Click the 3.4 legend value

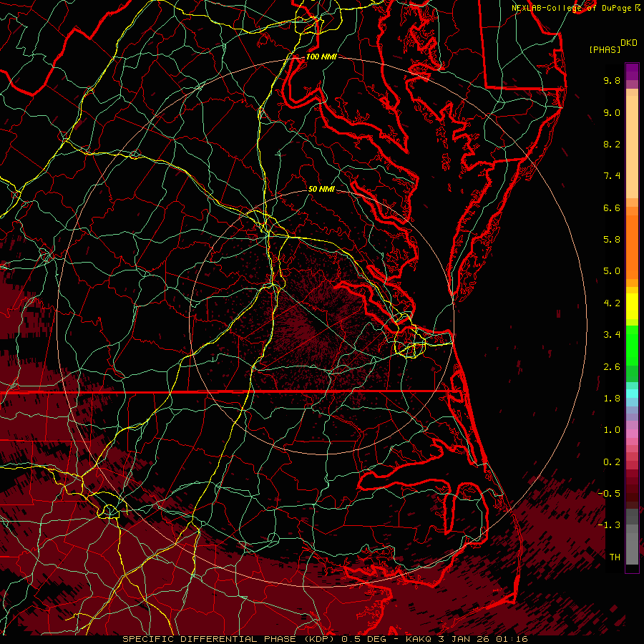pyautogui.click(x=612, y=335)
